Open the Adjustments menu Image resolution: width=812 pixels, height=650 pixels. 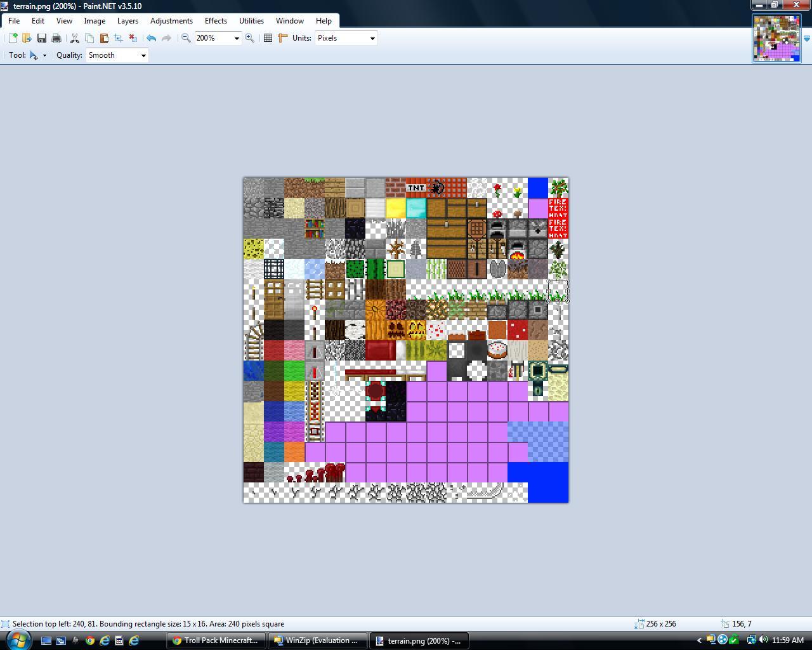click(171, 21)
